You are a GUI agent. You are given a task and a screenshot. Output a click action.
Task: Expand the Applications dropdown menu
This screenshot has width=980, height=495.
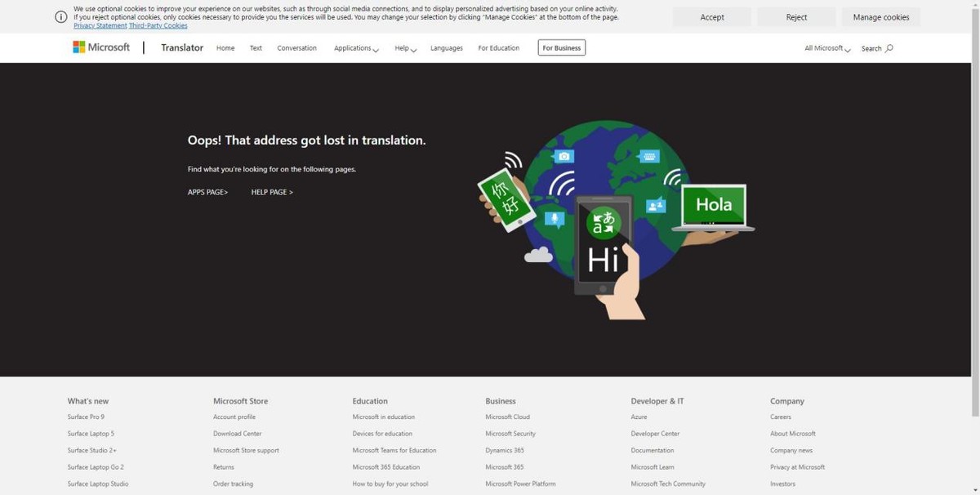pos(356,48)
